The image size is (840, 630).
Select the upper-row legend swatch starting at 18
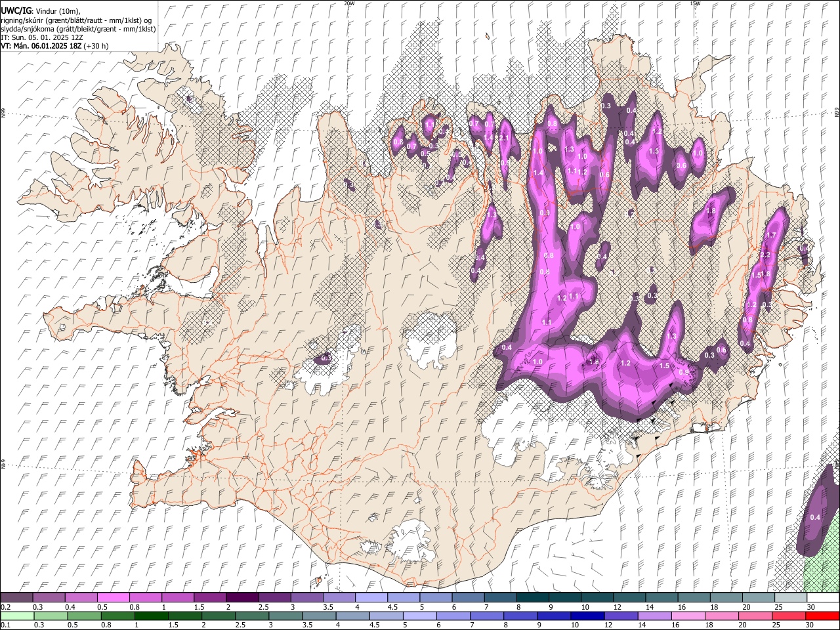(x=726, y=598)
